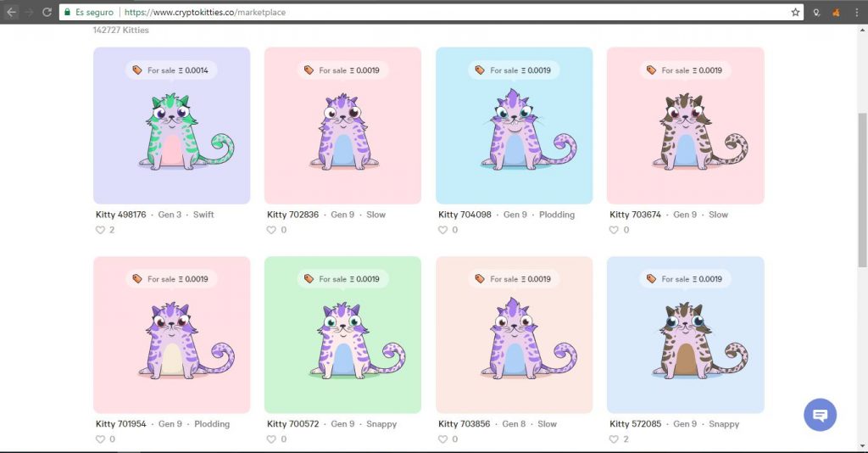Click the Kitty 700572 title link

click(x=292, y=423)
